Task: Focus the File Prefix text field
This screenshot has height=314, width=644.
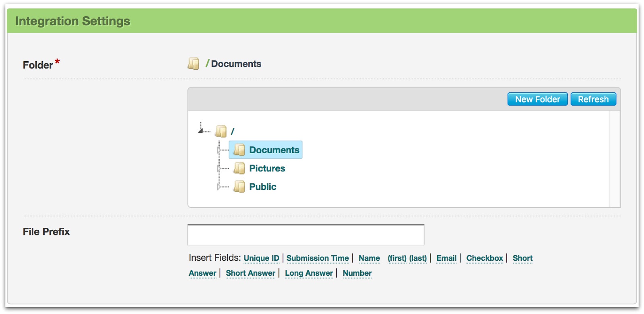Action: tap(305, 235)
